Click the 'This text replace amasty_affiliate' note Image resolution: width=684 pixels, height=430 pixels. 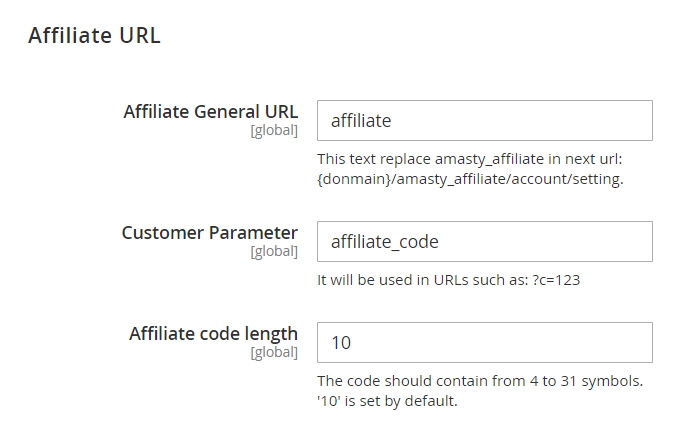point(470,159)
